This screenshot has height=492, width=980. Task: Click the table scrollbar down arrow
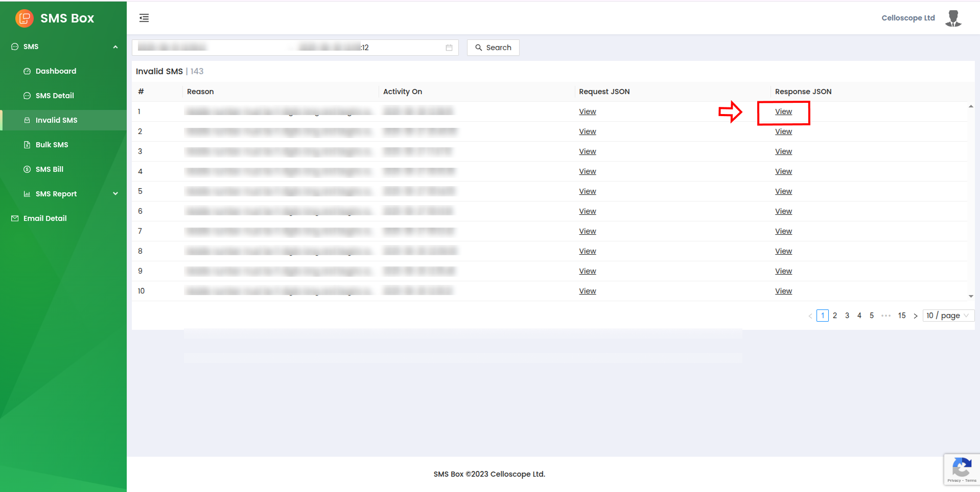971,296
